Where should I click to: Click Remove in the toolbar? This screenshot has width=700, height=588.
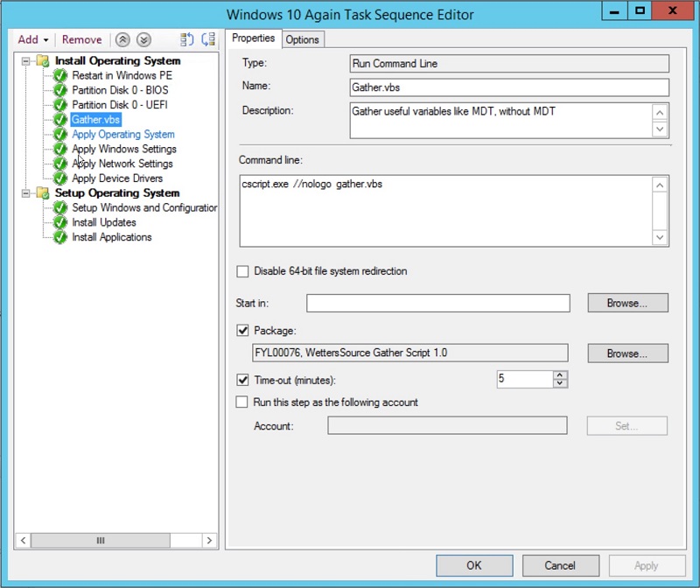click(x=81, y=39)
